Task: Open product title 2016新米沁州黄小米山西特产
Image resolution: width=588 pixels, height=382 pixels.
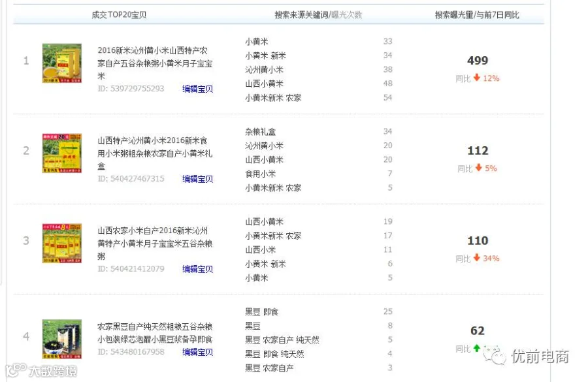Action: 155,63
